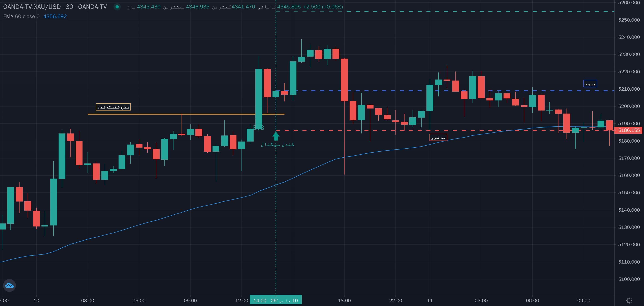This screenshot has height=306, width=644.
Task: Click the signal candle text below arrow
Action: coord(278,145)
